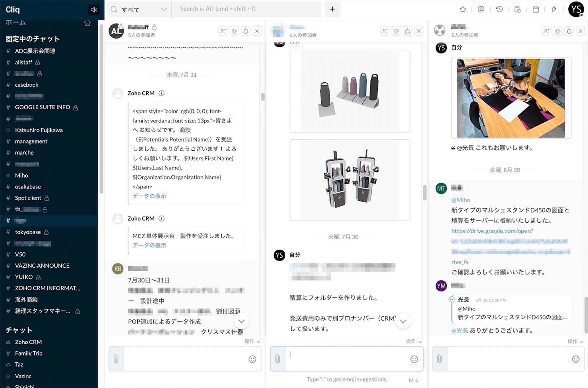Screen dimensions: 588x388
Task: Close the first chat panel
Action: point(257,31)
